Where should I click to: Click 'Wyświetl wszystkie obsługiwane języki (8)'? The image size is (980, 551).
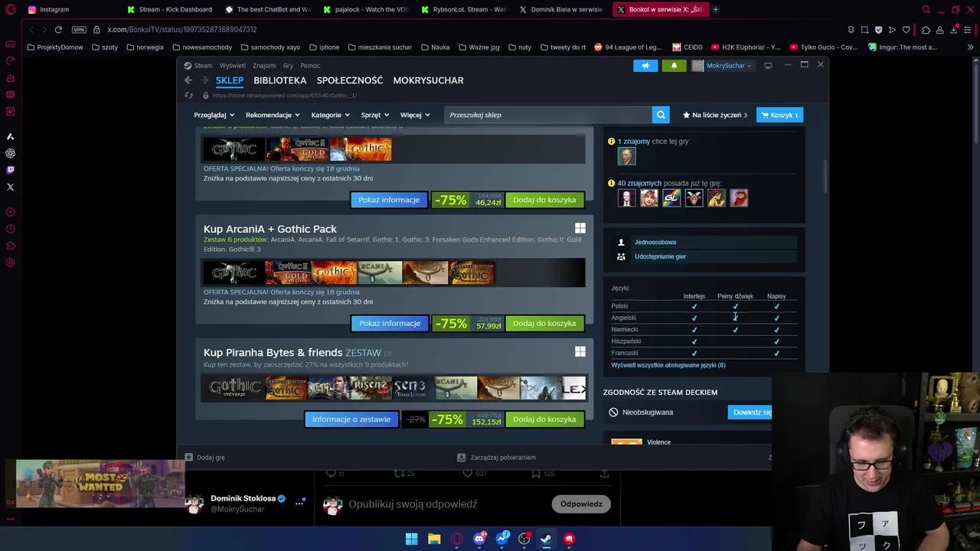(668, 365)
